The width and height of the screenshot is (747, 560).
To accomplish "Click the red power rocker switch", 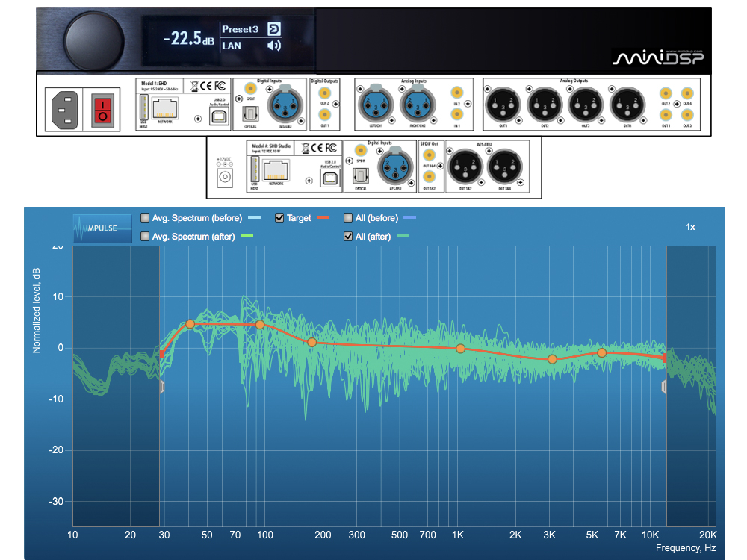I will pos(103,109).
